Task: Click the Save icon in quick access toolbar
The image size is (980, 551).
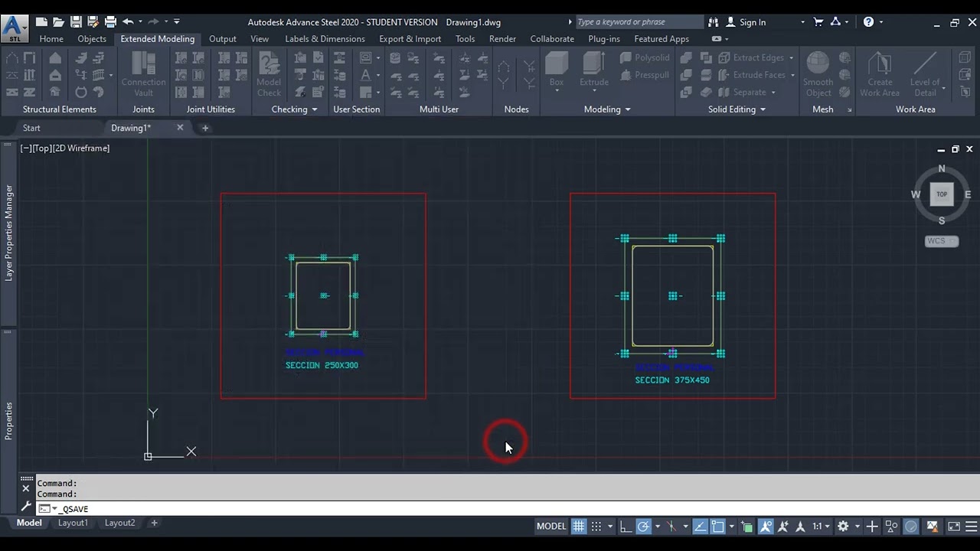Action: pyautogui.click(x=76, y=22)
